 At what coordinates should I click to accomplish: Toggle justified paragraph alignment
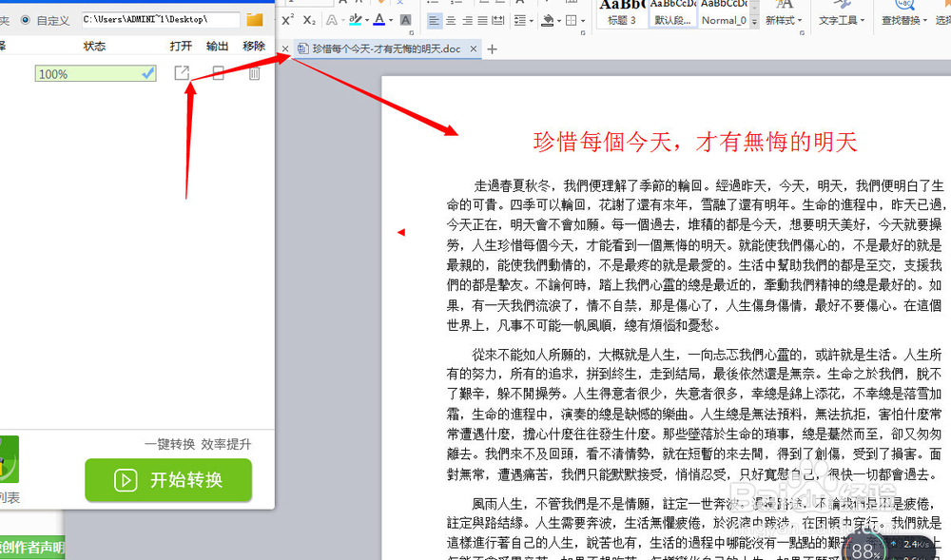482,20
